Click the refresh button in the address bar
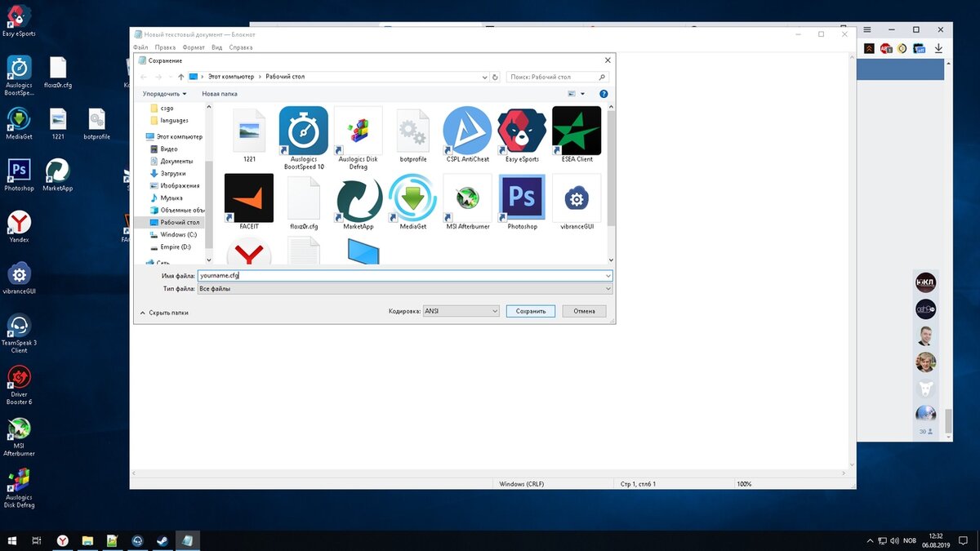The height and width of the screenshot is (551, 980). [495, 77]
